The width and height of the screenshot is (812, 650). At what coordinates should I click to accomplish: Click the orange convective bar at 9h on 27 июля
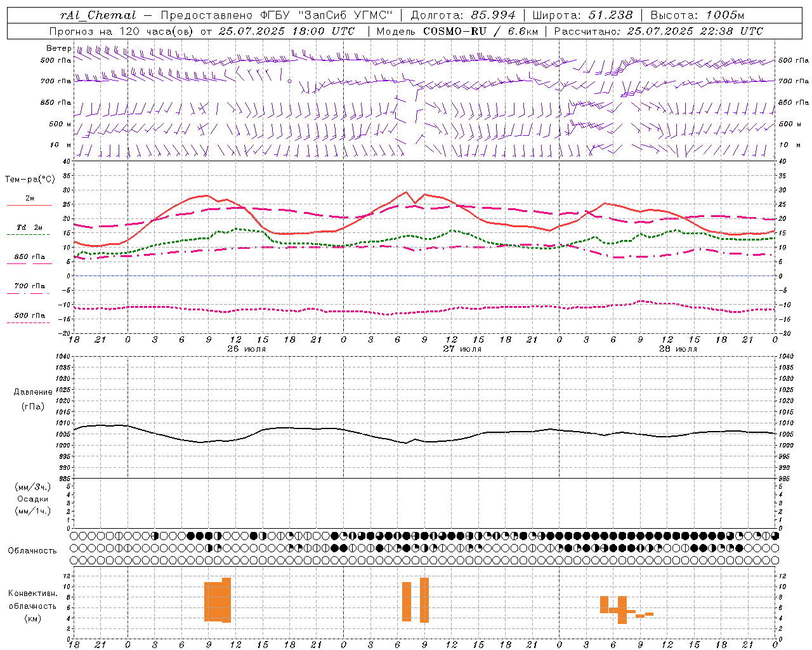tap(424, 600)
